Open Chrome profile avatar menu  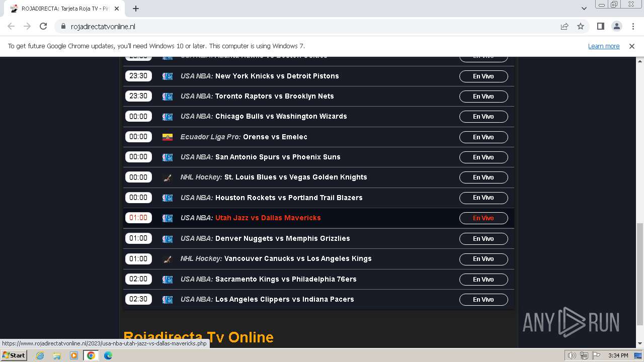coord(616,27)
